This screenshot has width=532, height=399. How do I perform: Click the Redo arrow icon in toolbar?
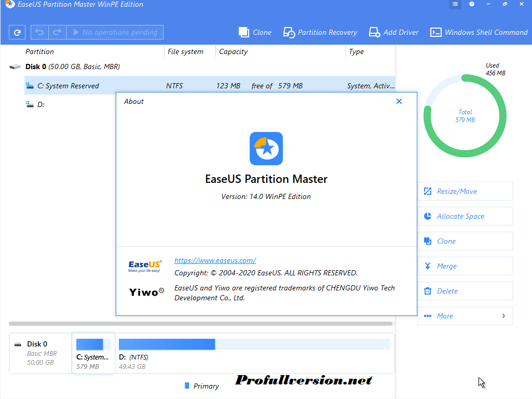click(58, 32)
